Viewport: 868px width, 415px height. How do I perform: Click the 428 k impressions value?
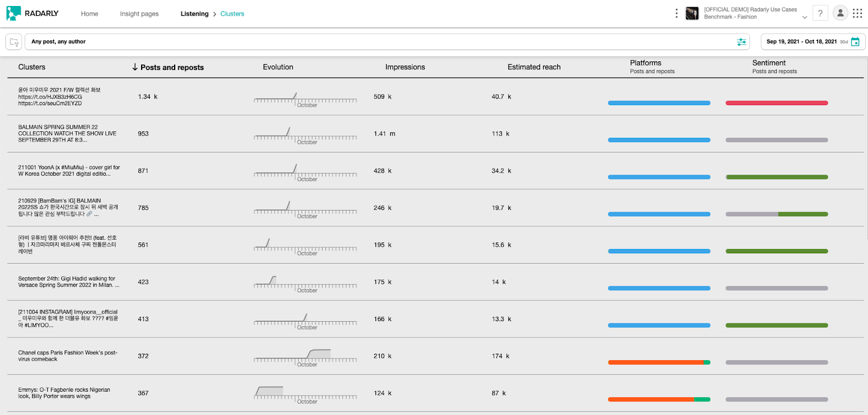[x=382, y=171]
